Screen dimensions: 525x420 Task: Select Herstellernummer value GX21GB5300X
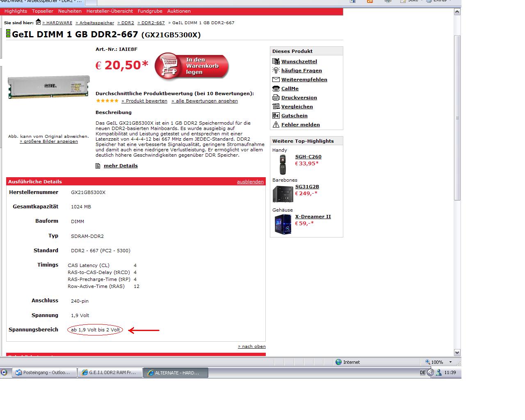[x=88, y=192]
